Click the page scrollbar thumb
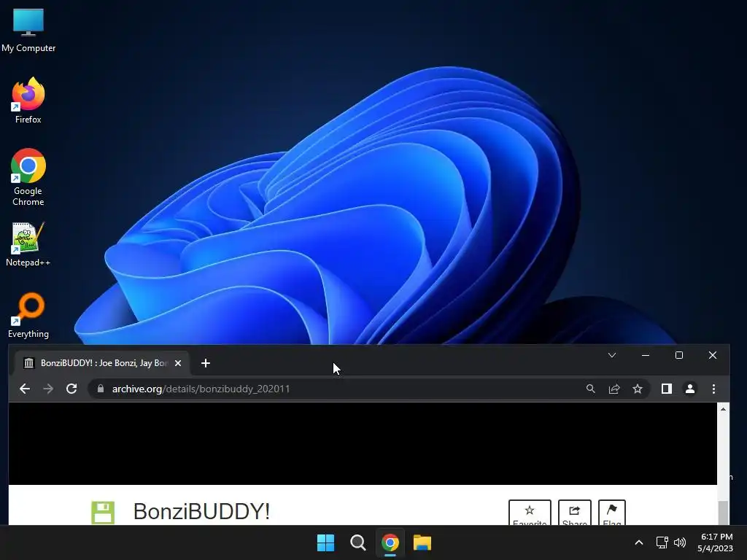The height and width of the screenshot is (560, 747). tap(723, 513)
